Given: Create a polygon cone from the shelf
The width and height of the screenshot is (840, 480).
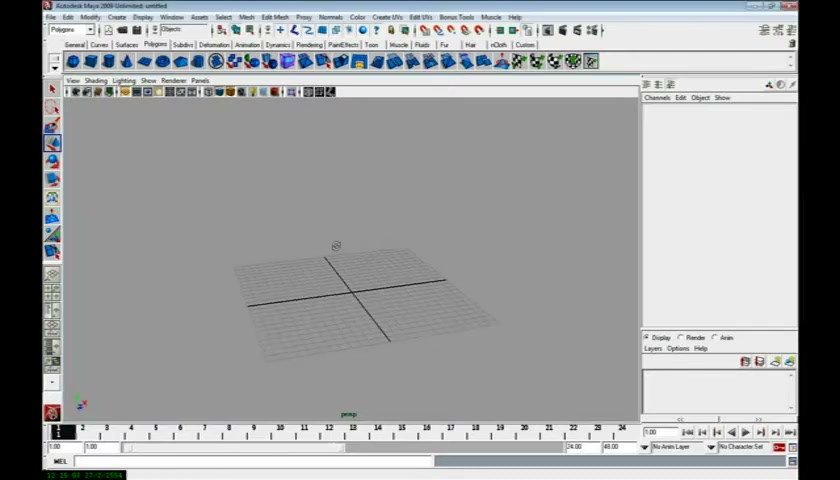Looking at the screenshot, I should click(126, 62).
